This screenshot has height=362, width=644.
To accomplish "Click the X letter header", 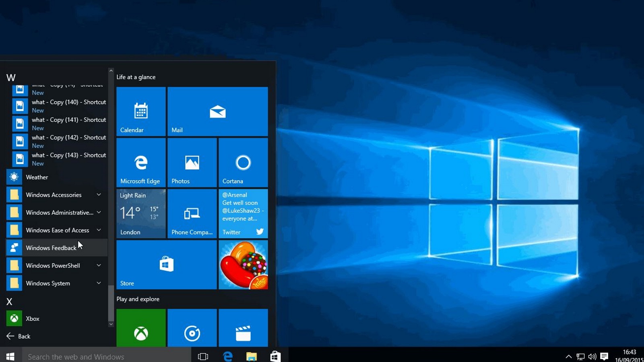I will pos(9,302).
